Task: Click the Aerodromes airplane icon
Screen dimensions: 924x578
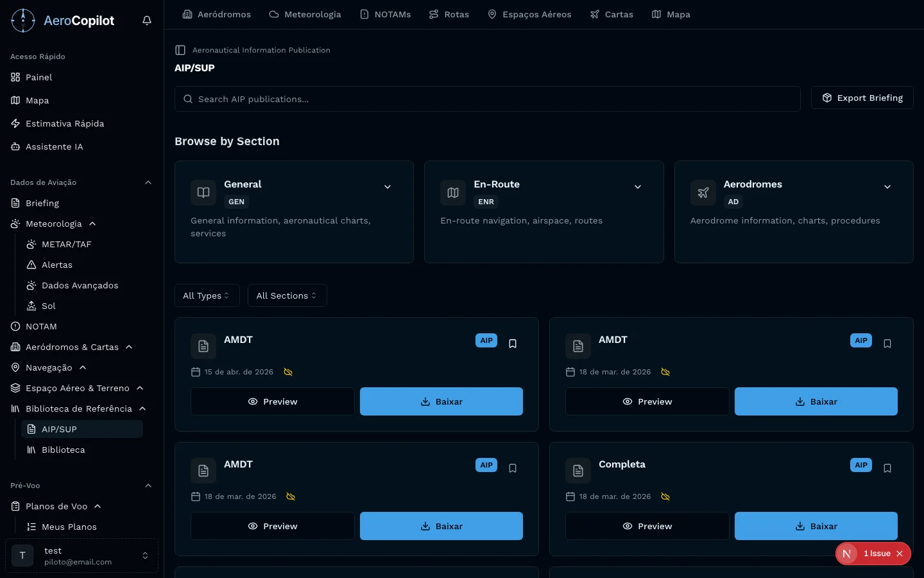Action: tap(703, 193)
